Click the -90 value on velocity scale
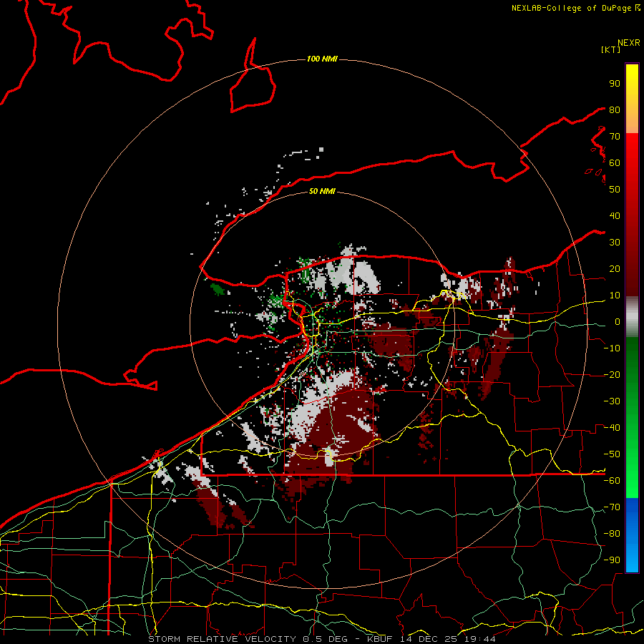Image resolution: width=644 pixels, height=644 pixels. [x=612, y=560]
